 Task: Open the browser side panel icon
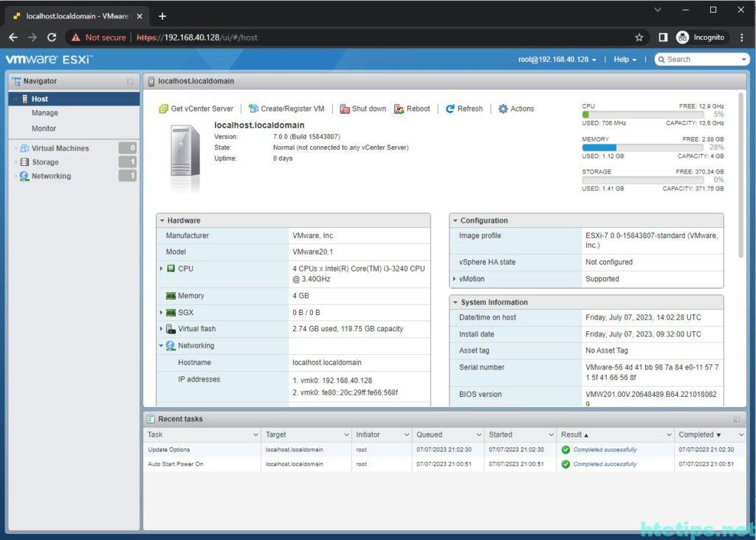[x=663, y=38]
